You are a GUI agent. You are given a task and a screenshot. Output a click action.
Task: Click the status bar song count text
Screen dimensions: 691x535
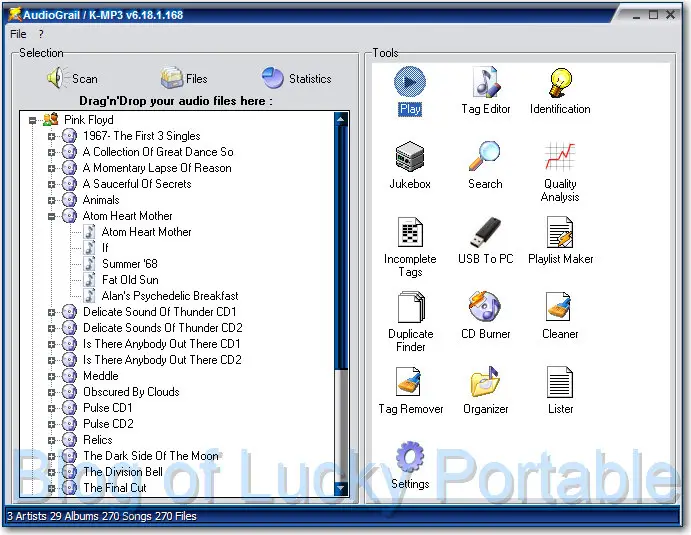[x=126, y=516]
